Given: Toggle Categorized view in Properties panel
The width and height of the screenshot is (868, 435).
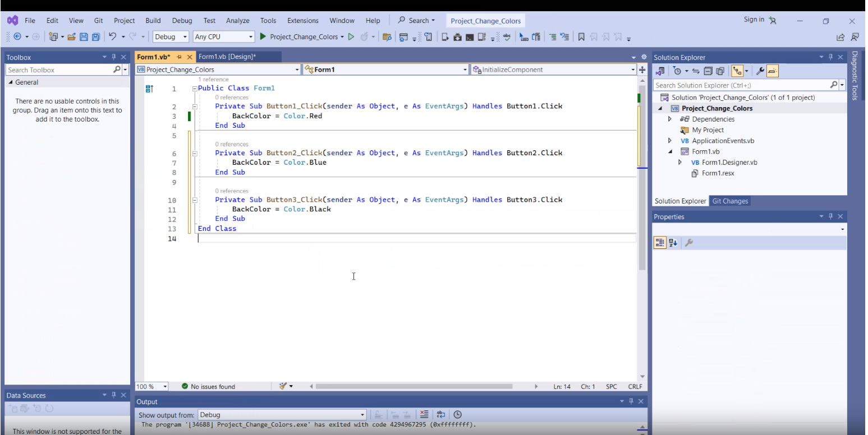Looking at the screenshot, I should tap(660, 243).
